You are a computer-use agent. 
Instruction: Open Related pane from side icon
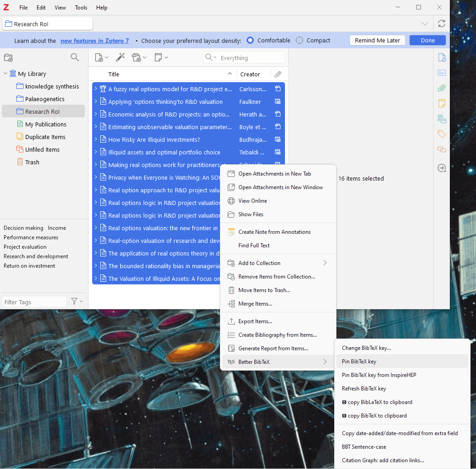tap(442, 149)
